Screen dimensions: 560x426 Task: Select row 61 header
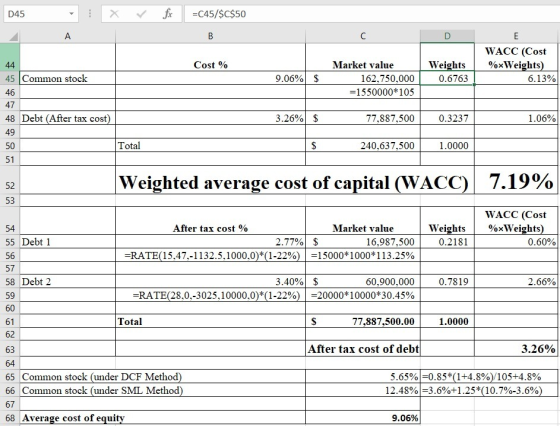coord(10,321)
